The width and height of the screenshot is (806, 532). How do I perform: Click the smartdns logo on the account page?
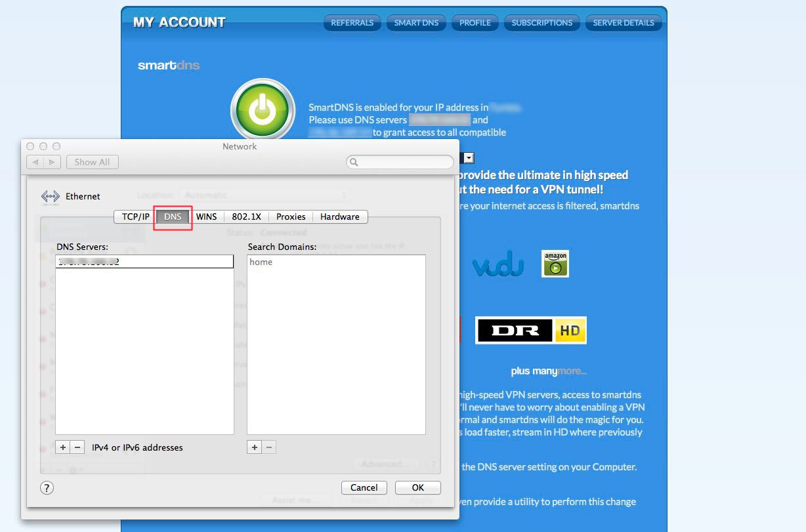click(169, 66)
